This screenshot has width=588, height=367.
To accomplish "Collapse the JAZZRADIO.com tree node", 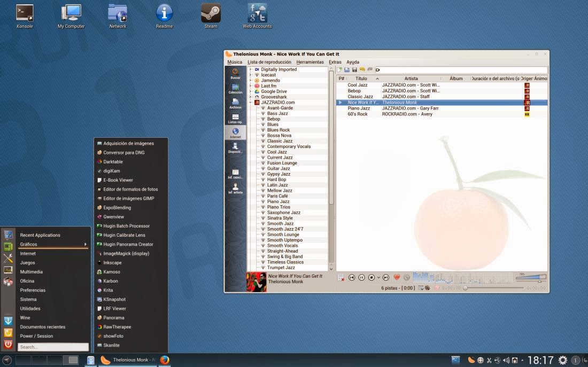I will (x=250, y=103).
